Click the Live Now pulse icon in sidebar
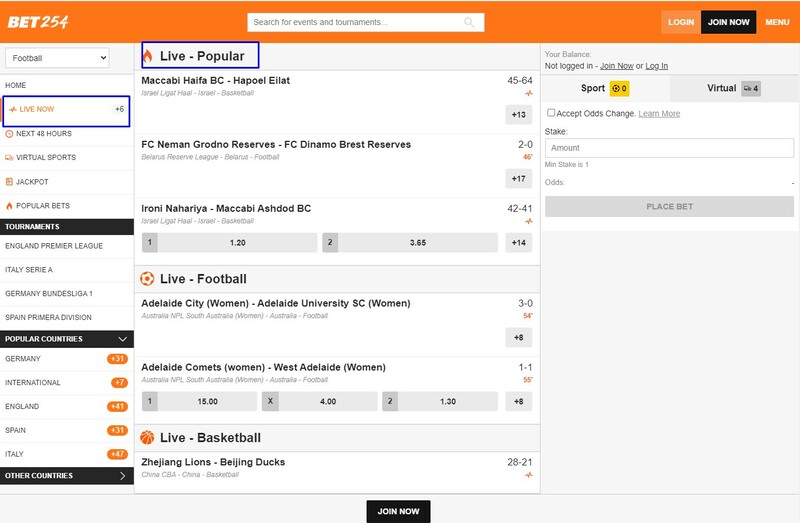The width and height of the screenshot is (800, 523). coord(13,109)
